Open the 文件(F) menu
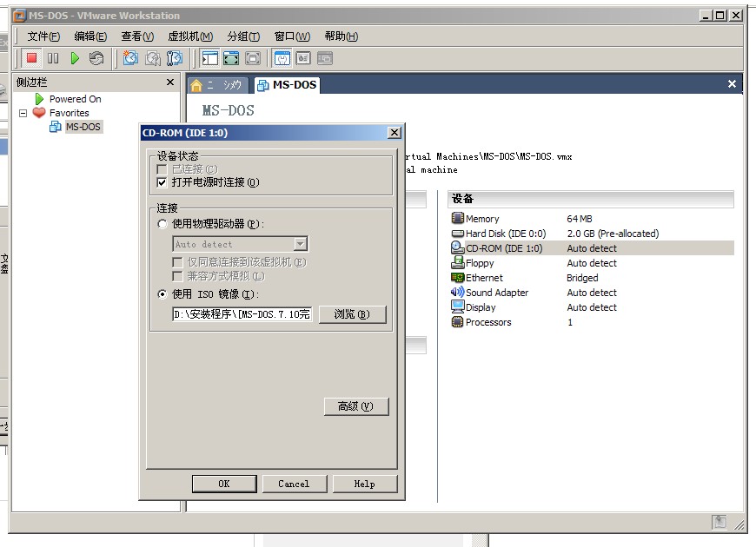Image resolution: width=756 pixels, height=547 pixels. (43, 36)
